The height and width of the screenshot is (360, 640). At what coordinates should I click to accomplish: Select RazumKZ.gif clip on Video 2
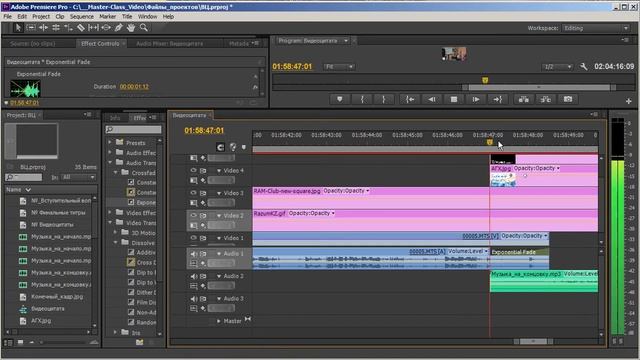(425, 220)
